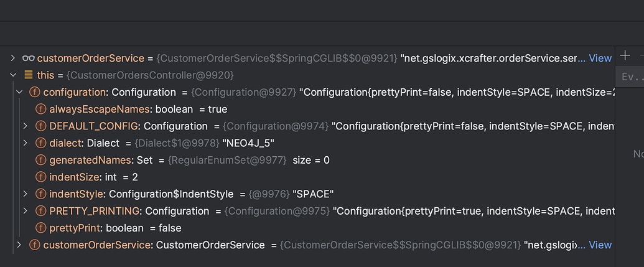Click the 'this' object stack icon
644x267 pixels.
coord(29,75)
